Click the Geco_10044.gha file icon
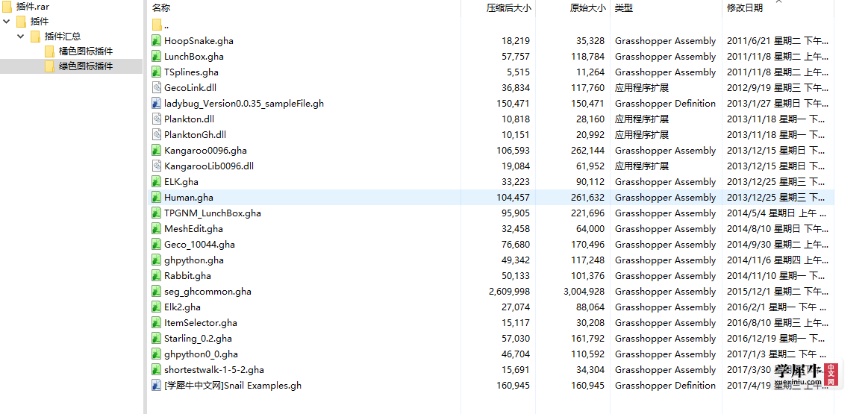 (157, 244)
